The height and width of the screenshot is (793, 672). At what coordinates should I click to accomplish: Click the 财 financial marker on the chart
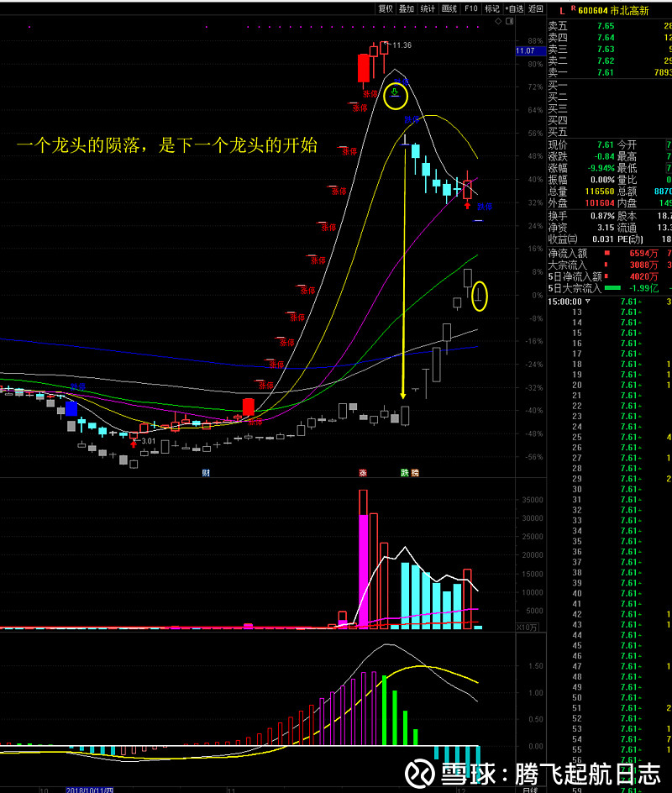pos(205,473)
